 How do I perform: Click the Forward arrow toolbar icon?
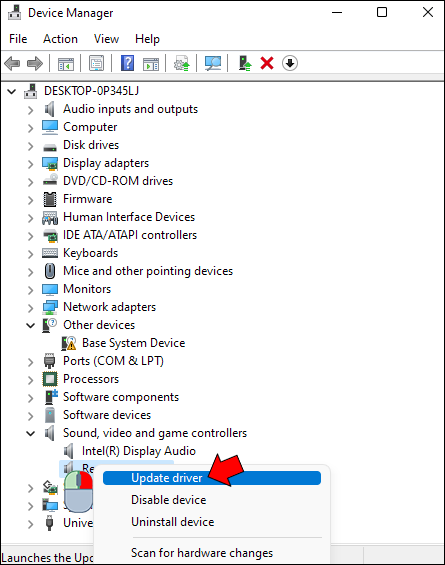pos(35,64)
